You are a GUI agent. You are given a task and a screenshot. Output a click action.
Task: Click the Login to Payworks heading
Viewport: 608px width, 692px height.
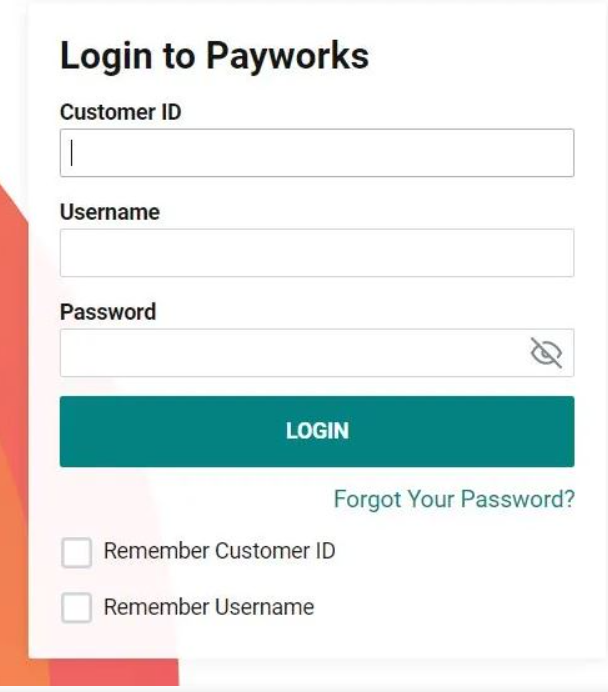[x=214, y=56]
